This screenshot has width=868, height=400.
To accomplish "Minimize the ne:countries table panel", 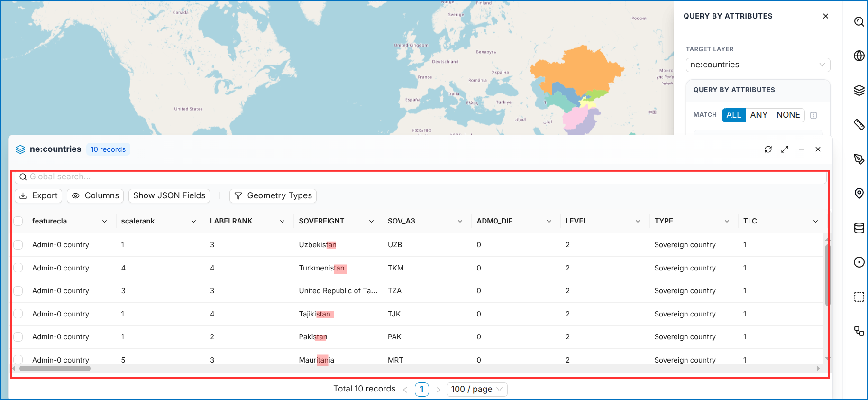I will [x=801, y=149].
